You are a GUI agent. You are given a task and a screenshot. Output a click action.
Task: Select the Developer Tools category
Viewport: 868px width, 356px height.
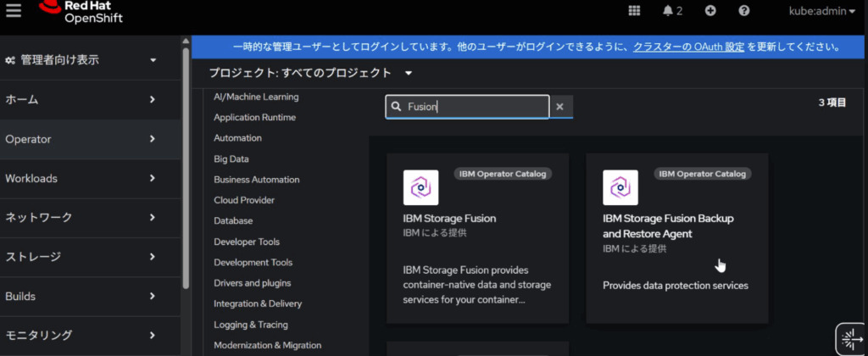pyautogui.click(x=247, y=242)
